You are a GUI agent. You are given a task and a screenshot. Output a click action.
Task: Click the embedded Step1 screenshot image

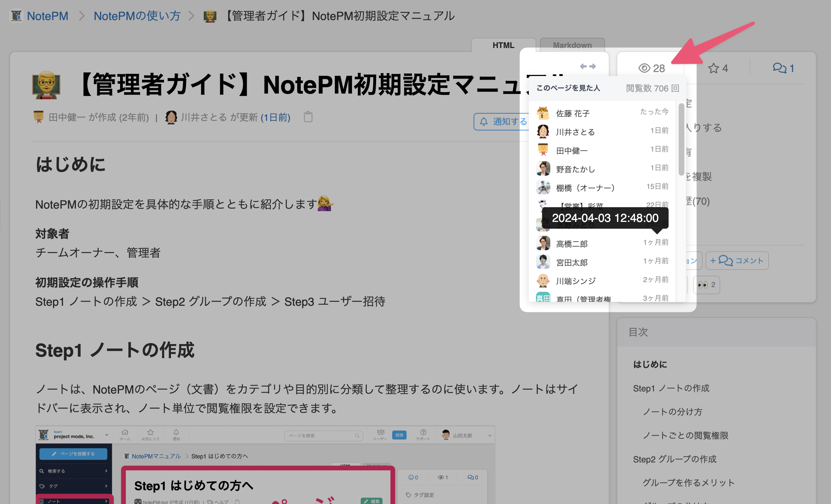click(265, 465)
